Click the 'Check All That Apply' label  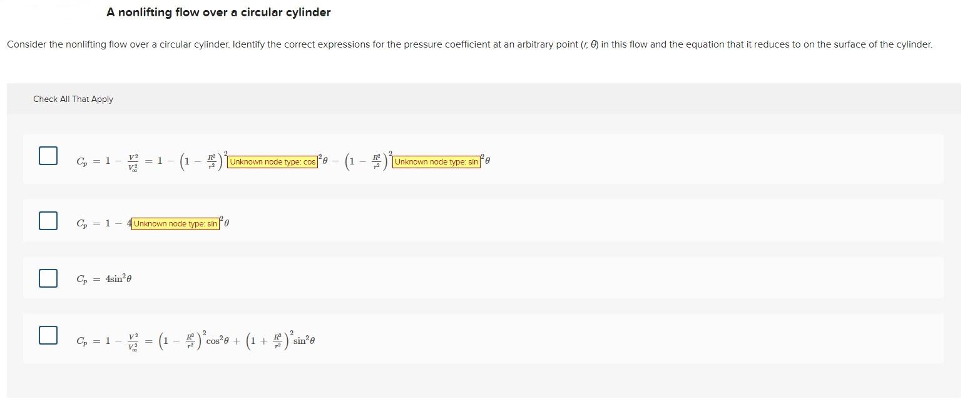click(x=73, y=99)
